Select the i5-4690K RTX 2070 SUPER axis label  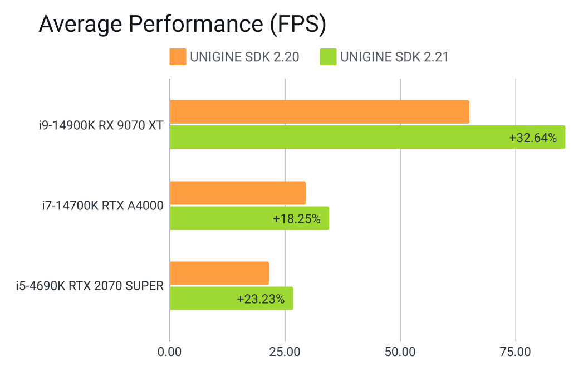pos(90,286)
